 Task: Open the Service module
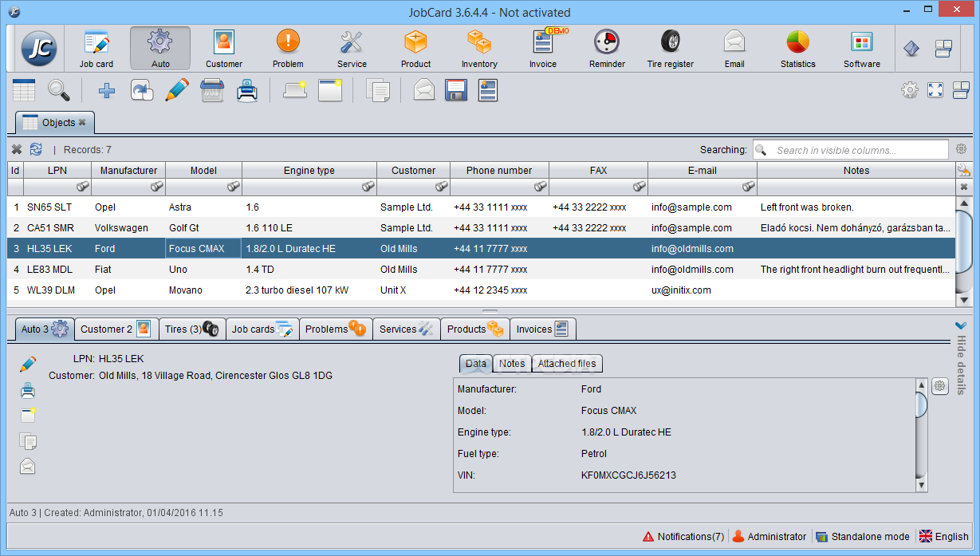point(352,49)
